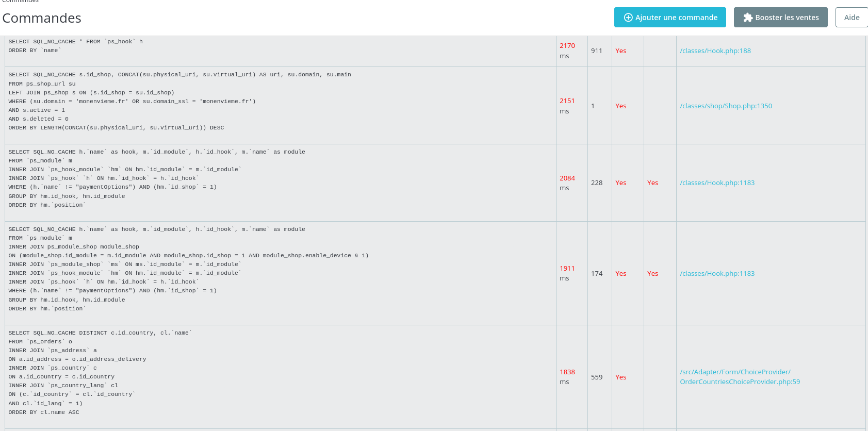
Task: Click the ps_orders DISTINCT id_country query text
Action: pos(100,372)
